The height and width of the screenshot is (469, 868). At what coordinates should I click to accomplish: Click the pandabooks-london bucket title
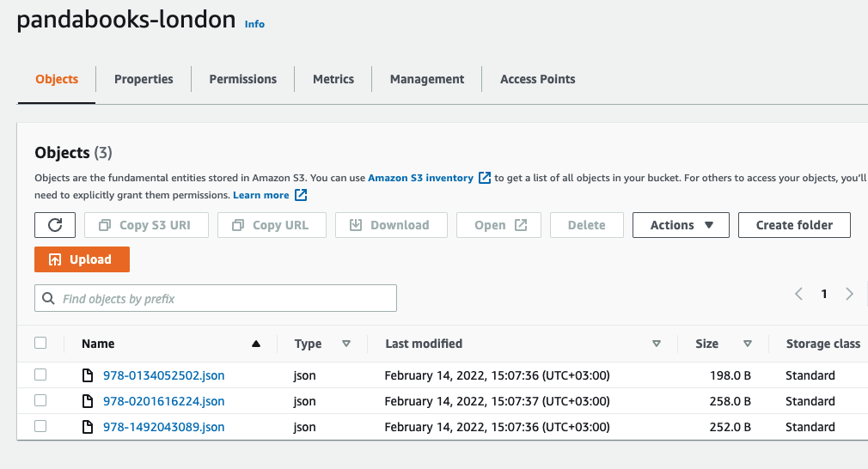coord(126,20)
